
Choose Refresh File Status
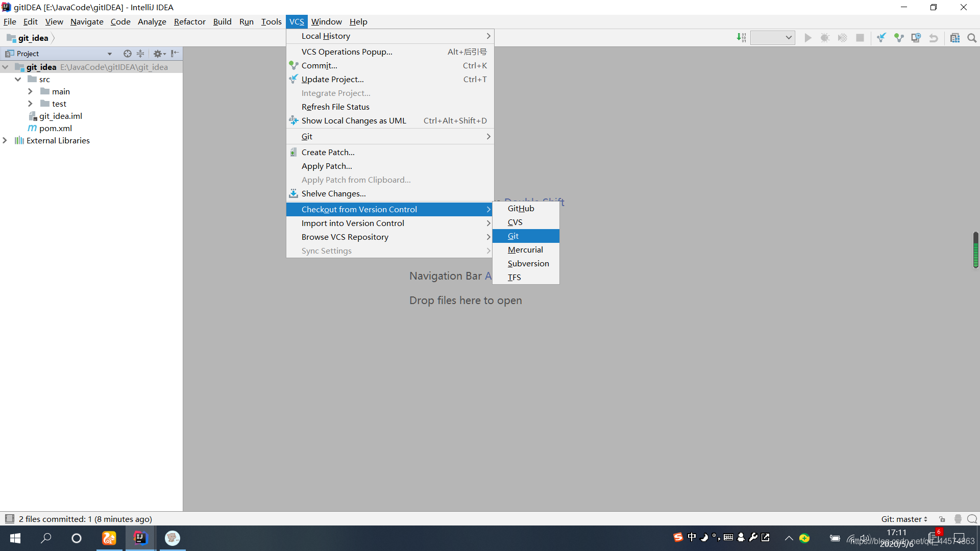point(390,107)
